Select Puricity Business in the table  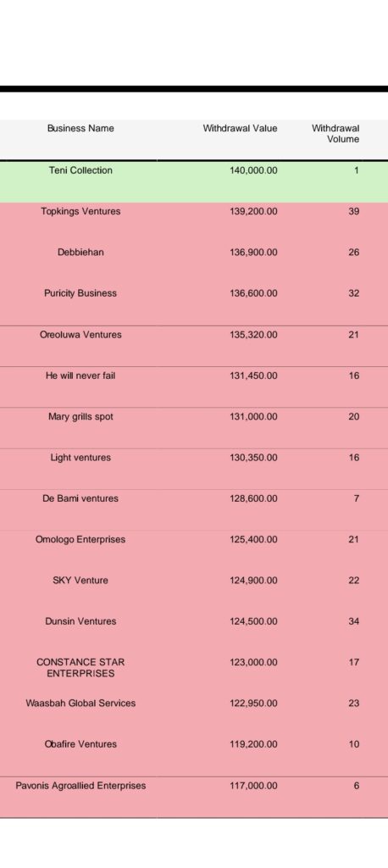pyautogui.click(x=80, y=293)
